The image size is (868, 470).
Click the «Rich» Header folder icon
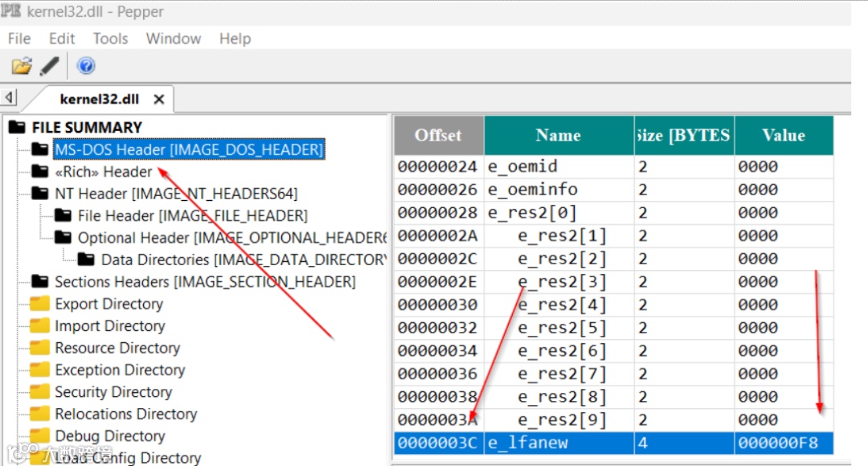[40, 171]
